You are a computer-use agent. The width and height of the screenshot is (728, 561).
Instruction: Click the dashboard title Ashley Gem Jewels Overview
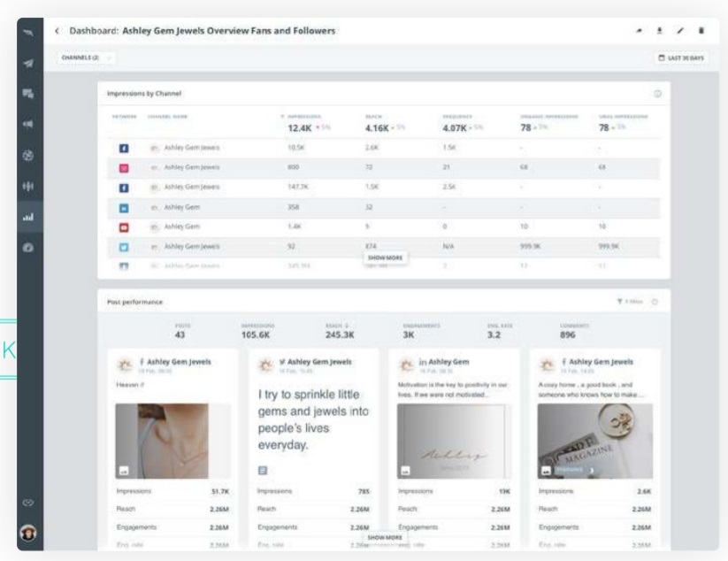tap(228, 31)
